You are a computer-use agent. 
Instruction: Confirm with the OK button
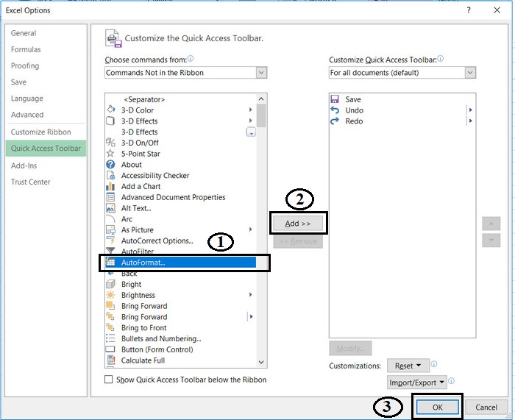tap(438, 407)
